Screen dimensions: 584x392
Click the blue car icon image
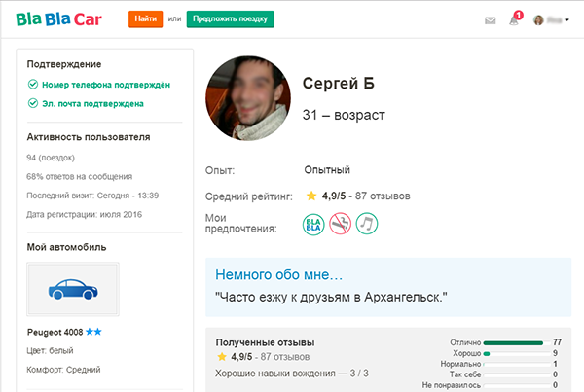[72, 288]
